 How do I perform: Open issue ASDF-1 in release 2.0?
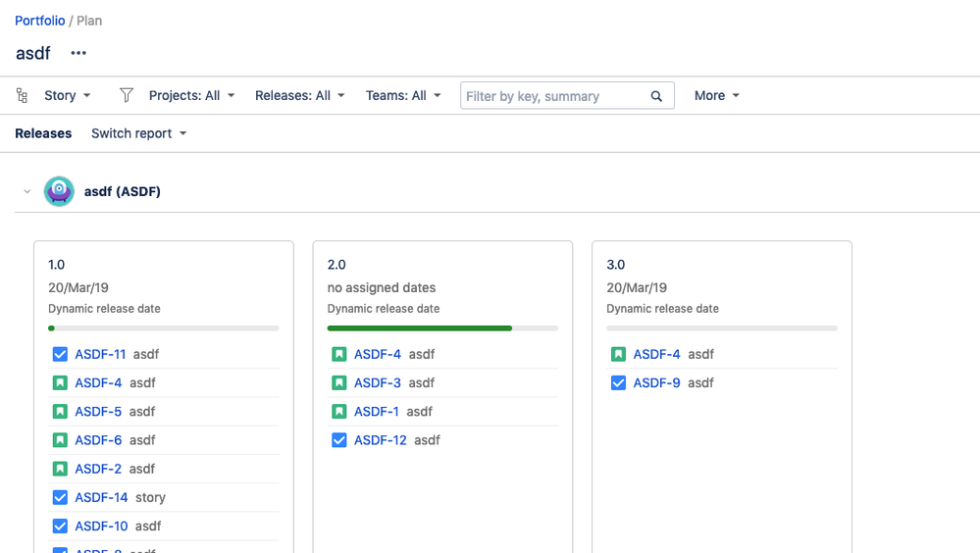377,412
